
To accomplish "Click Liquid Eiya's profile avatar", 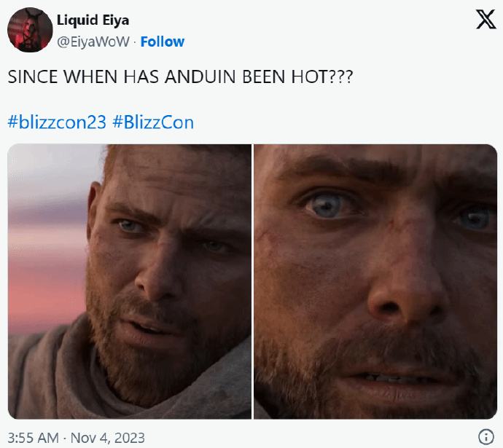I will click(29, 30).
